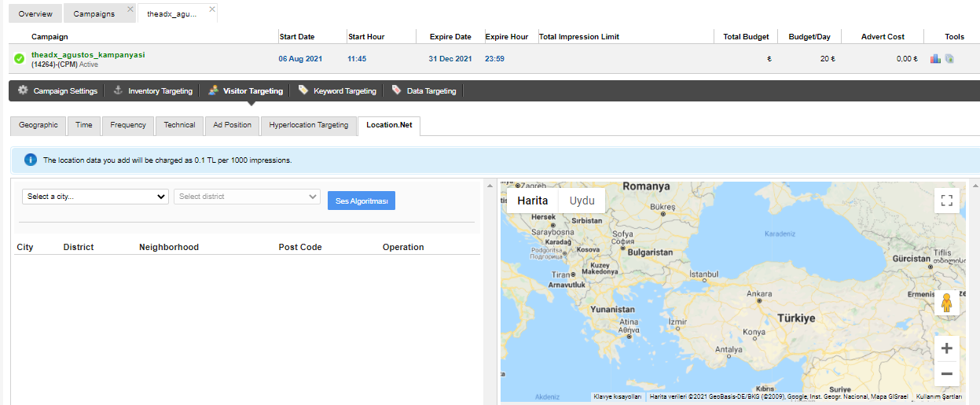Switch to the Campaigns tab
The height and width of the screenshot is (405, 980).
coord(94,13)
